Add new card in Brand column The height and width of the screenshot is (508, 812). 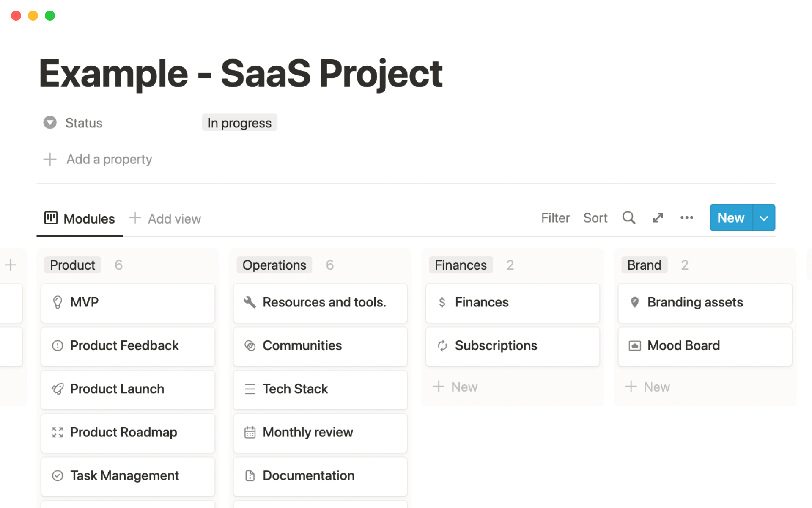click(648, 387)
